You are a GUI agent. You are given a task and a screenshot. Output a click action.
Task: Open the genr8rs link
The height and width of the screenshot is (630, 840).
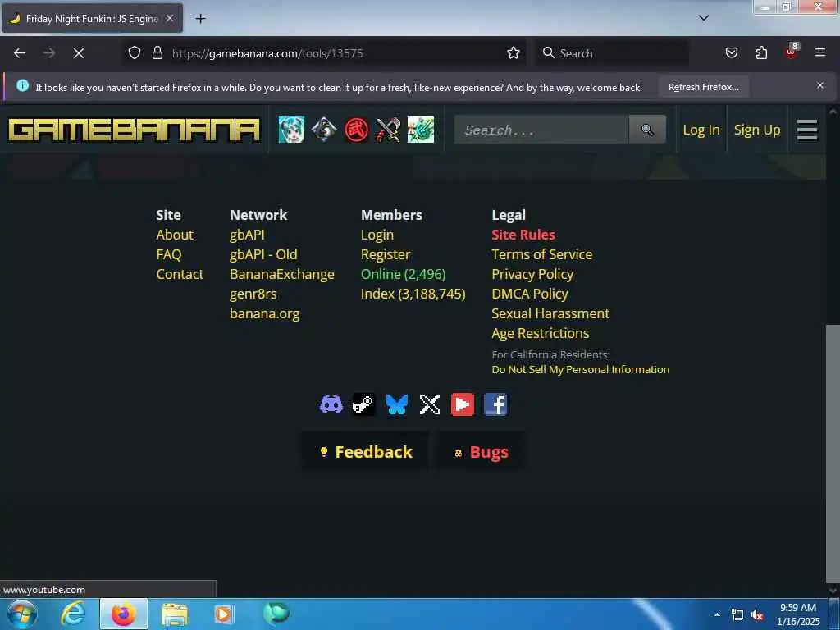click(x=253, y=294)
